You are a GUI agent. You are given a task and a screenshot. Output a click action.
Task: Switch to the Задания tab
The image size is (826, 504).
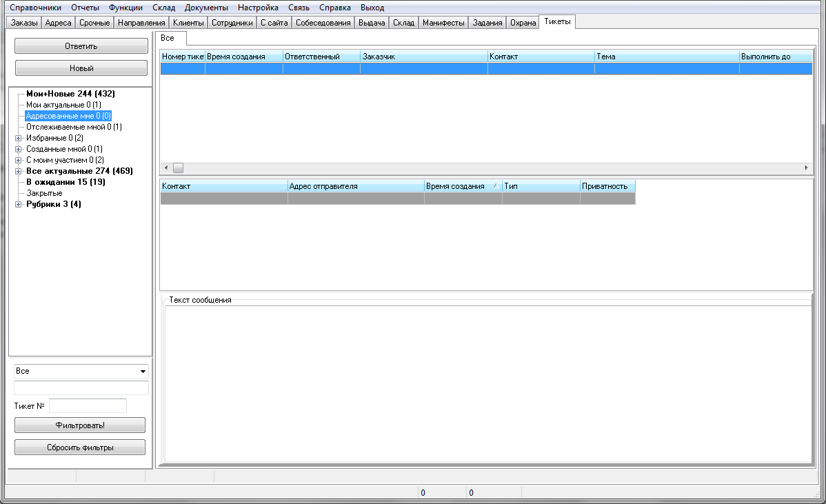click(487, 23)
